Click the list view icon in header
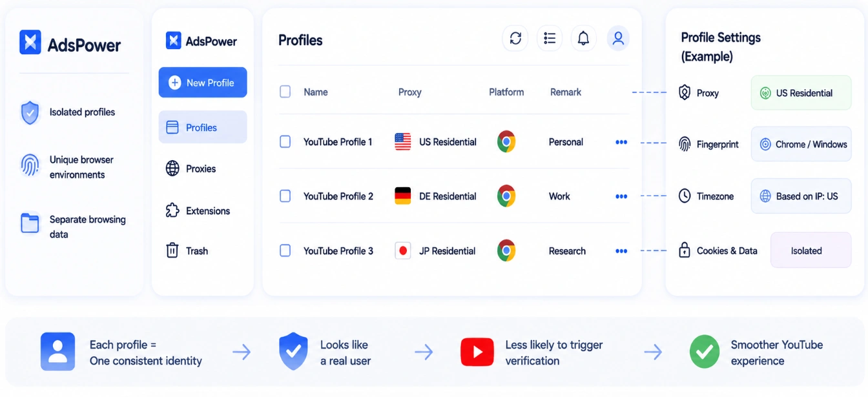 pos(550,39)
